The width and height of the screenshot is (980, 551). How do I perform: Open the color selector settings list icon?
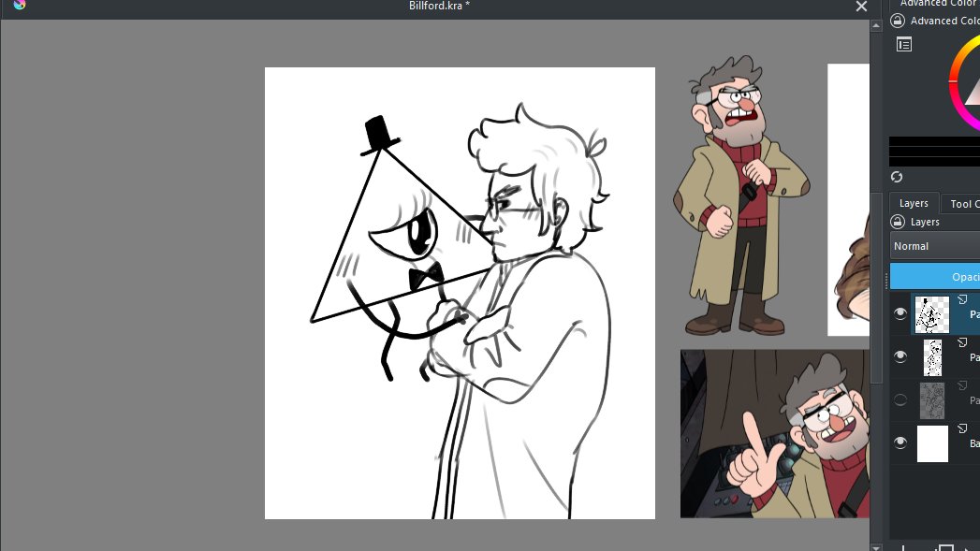click(x=904, y=44)
